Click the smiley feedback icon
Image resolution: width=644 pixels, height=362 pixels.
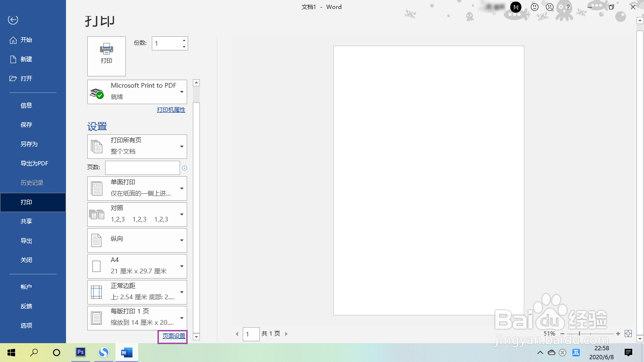(535, 7)
